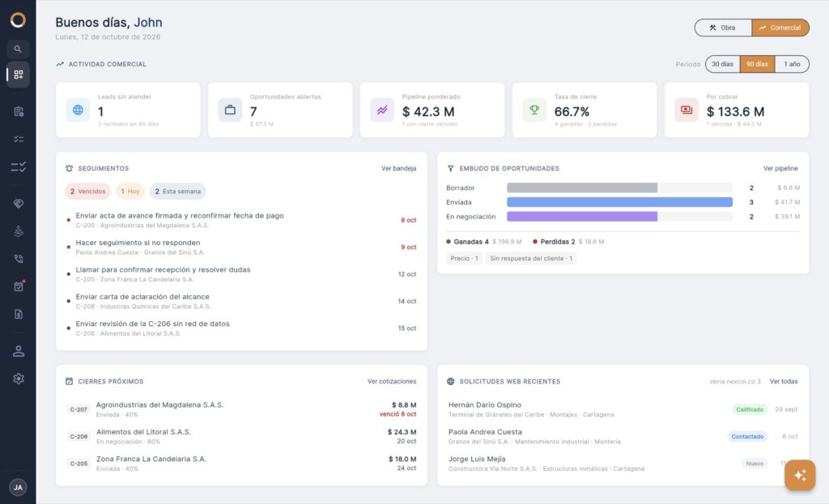Click calendar icon beside Cierres próximos

pos(70,381)
